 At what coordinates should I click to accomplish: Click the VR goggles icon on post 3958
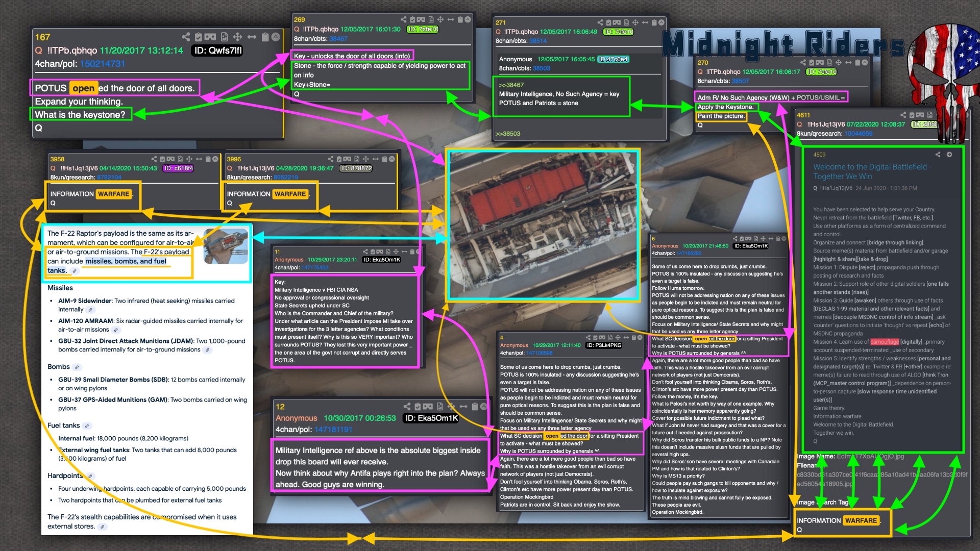171,159
